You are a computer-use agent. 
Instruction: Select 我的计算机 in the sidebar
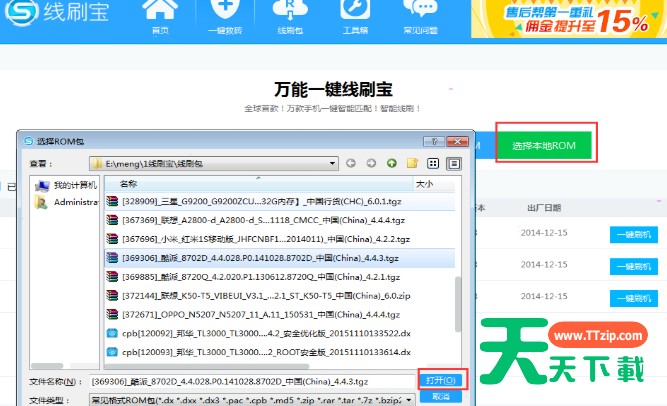coord(66,185)
